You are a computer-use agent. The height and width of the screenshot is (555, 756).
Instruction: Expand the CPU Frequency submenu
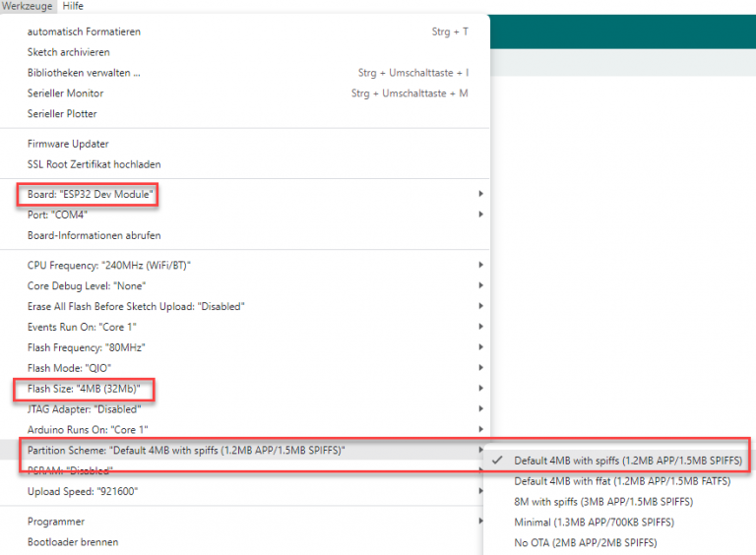click(x=108, y=265)
